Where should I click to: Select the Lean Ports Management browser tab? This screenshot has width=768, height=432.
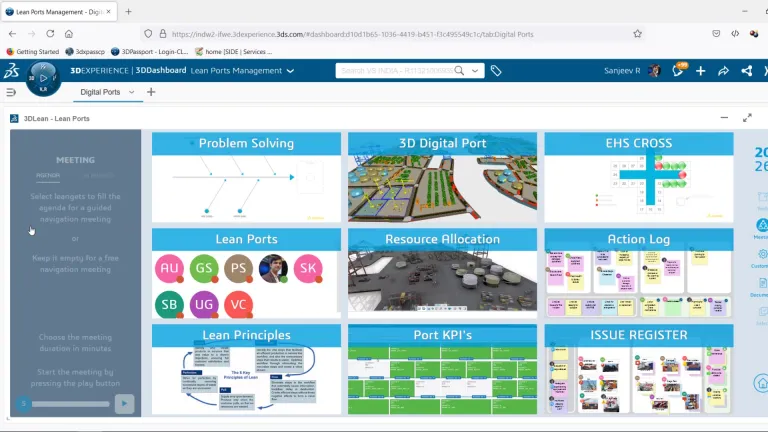point(59,11)
